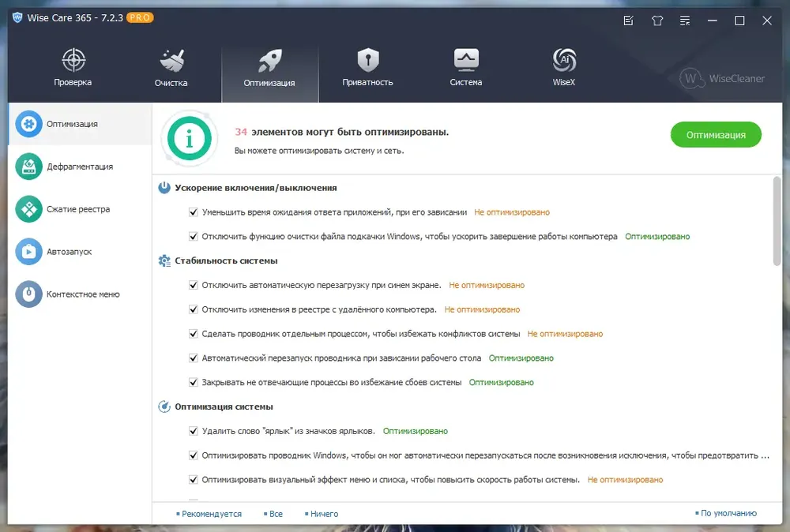
Task: Click "Вы можете оптимизировать систему и сеть" text
Action: (319, 151)
